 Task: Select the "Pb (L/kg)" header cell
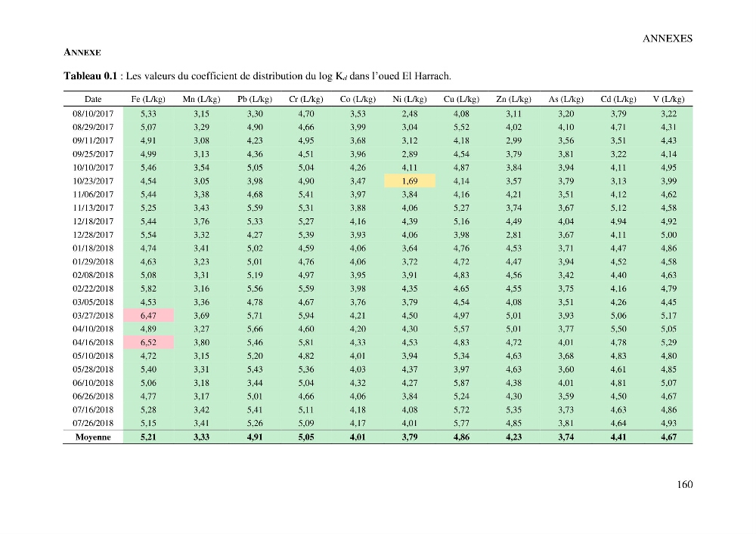click(255, 99)
